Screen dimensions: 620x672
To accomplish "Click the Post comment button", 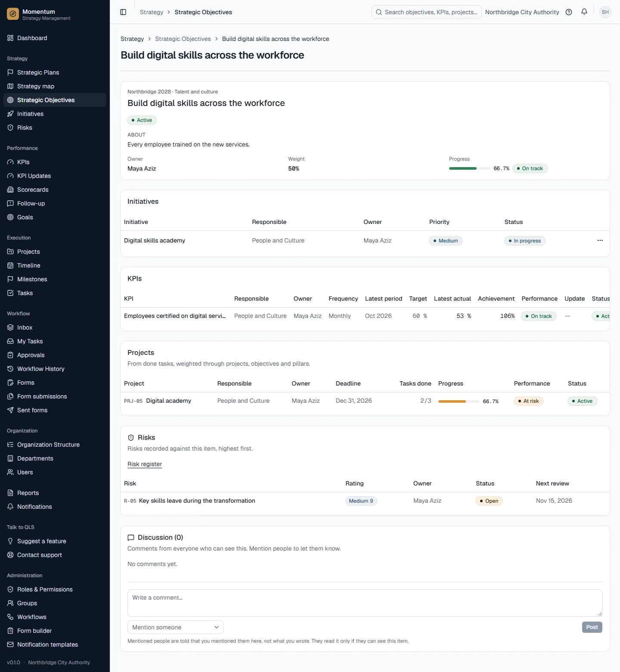I will 592,627.
